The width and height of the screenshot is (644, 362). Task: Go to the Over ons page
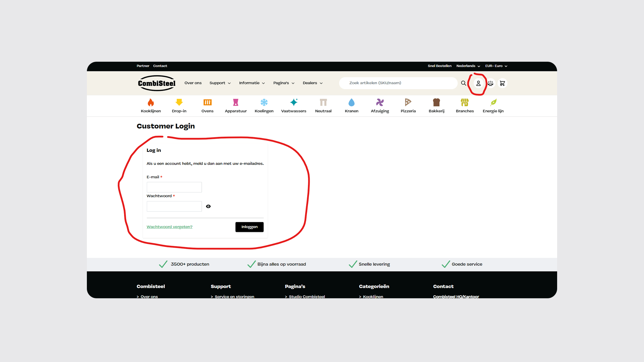click(x=193, y=83)
